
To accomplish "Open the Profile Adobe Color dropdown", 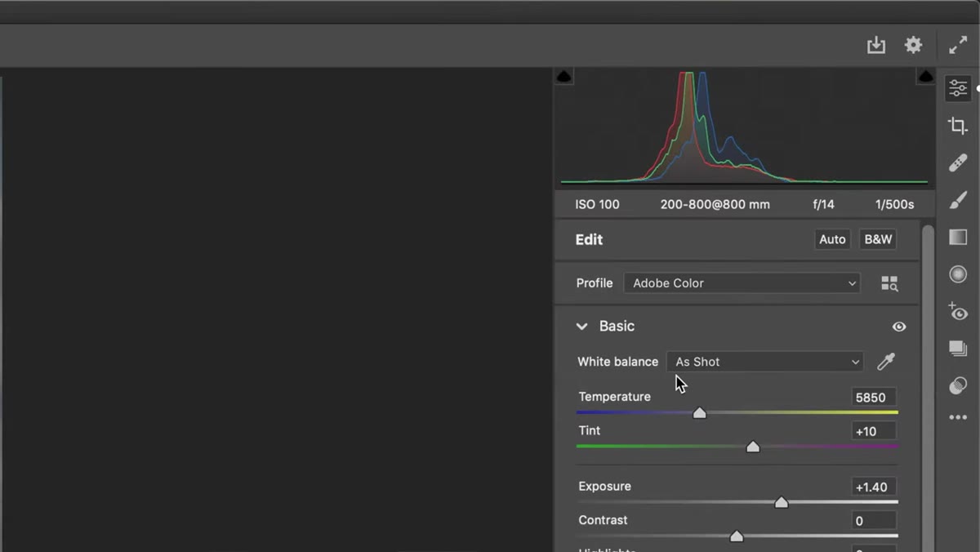I will (x=742, y=283).
